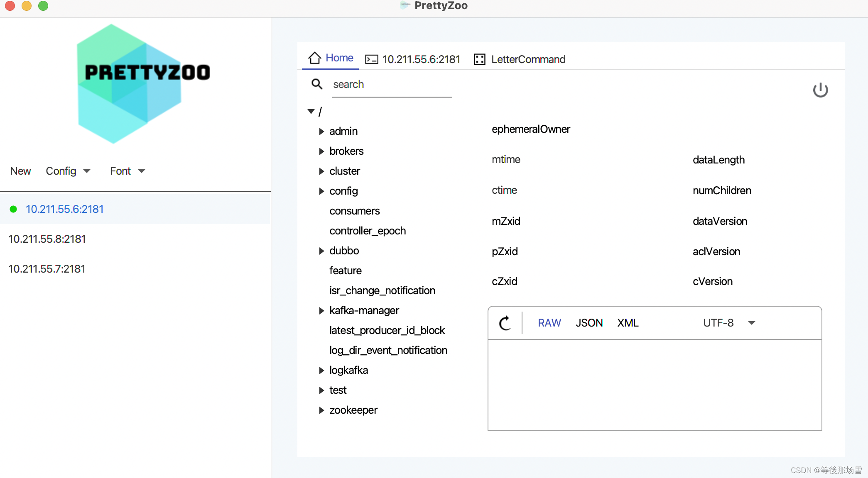Click the ctime label

point(504,190)
